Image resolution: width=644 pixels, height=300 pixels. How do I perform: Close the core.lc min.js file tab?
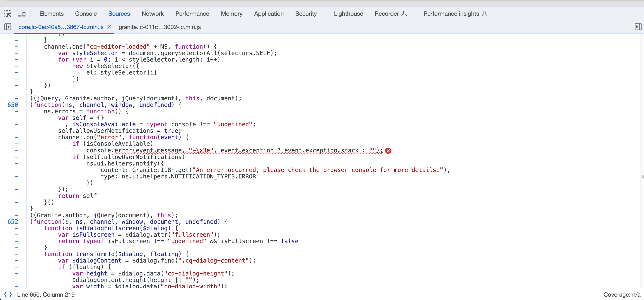coord(109,27)
